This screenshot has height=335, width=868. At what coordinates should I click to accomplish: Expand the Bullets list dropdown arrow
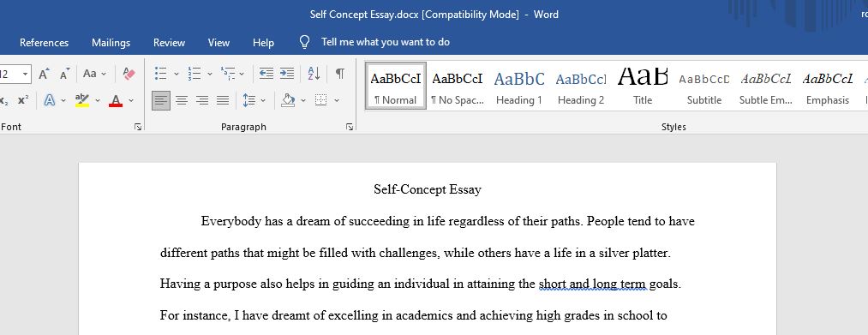tap(177, 74)
